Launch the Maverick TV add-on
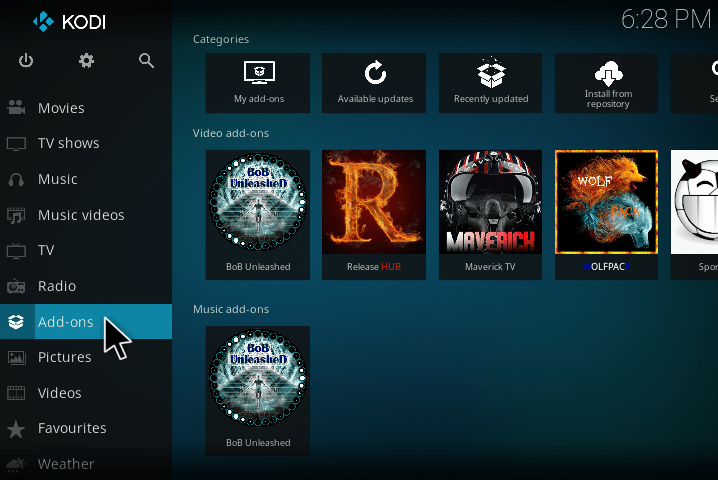718x480 pixels. 490,215
